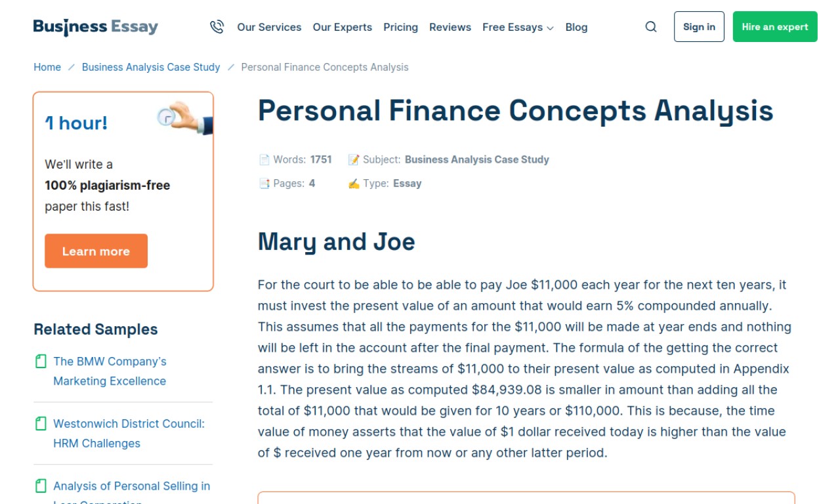This screenshot has height=504, width=840.
Task: Click the Business Essay logo
Action: coord(96,27)
